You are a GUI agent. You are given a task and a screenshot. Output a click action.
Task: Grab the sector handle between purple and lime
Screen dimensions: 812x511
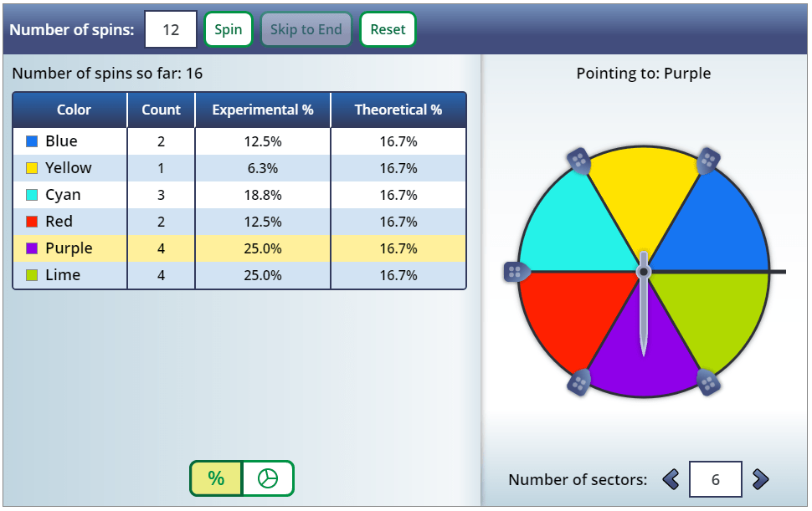[x=708, y=383]
